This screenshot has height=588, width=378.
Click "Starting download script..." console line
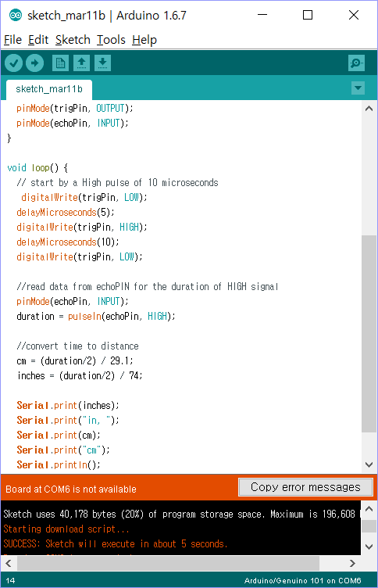(66, 529)
